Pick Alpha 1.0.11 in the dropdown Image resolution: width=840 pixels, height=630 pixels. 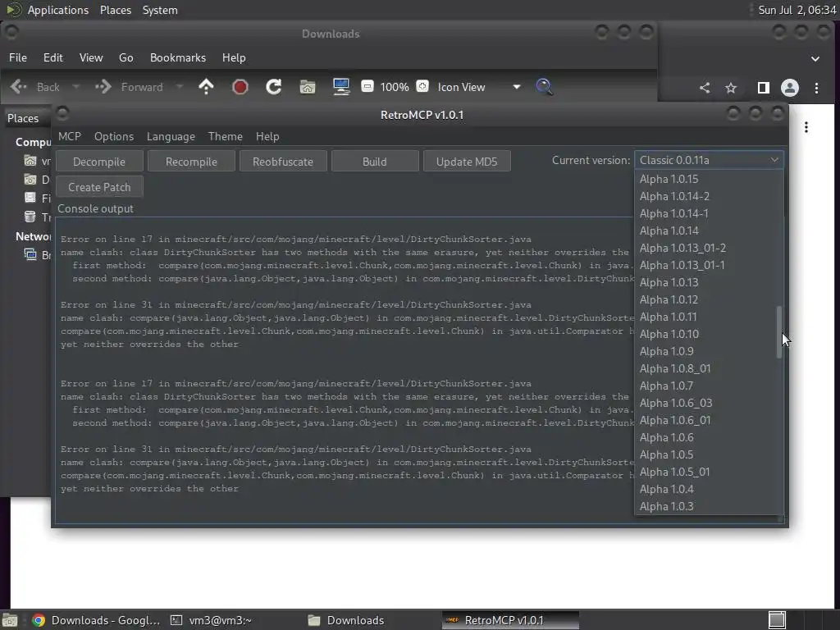pos(706,317)
